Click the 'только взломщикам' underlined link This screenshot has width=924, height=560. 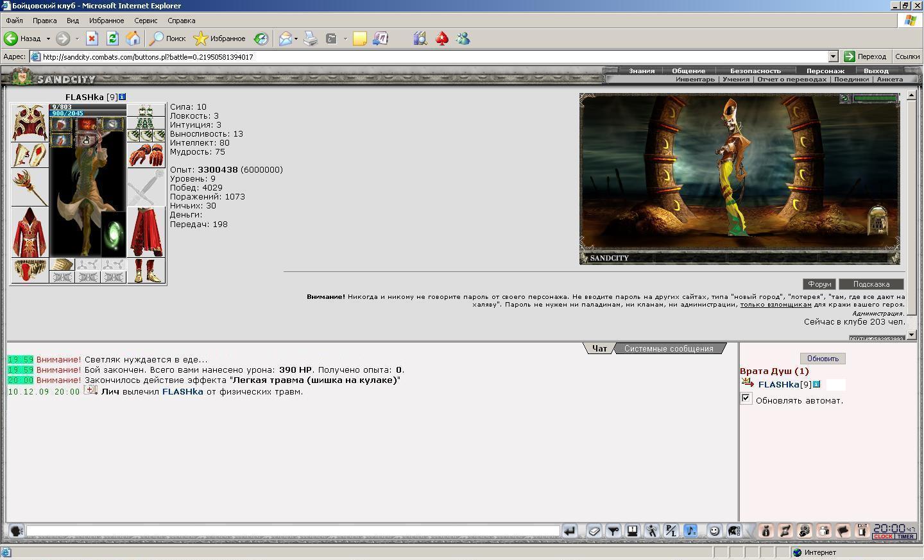pos(776,305)
